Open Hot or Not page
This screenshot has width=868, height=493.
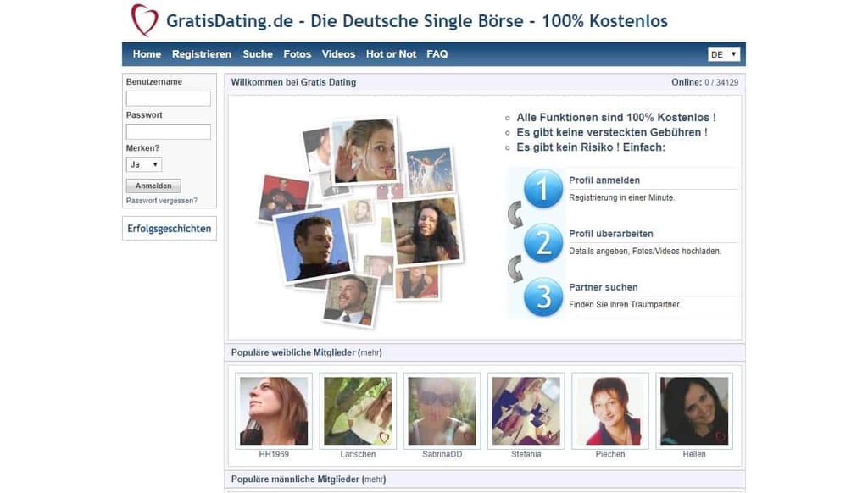[391, 54]
